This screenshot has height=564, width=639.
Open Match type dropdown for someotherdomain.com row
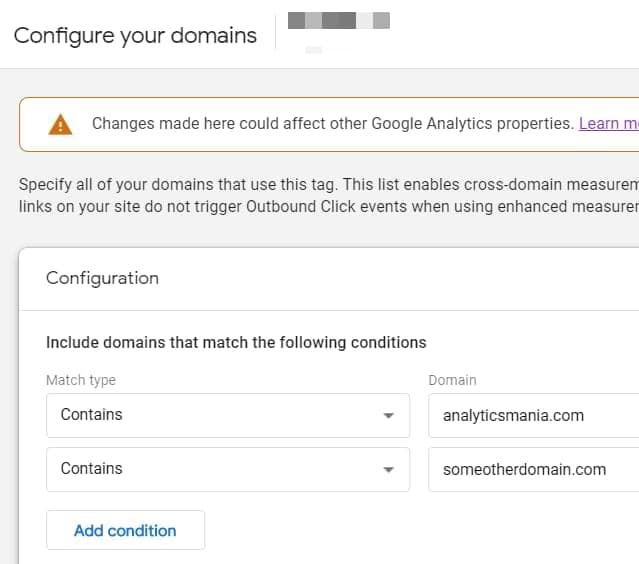tap(227, 469)
